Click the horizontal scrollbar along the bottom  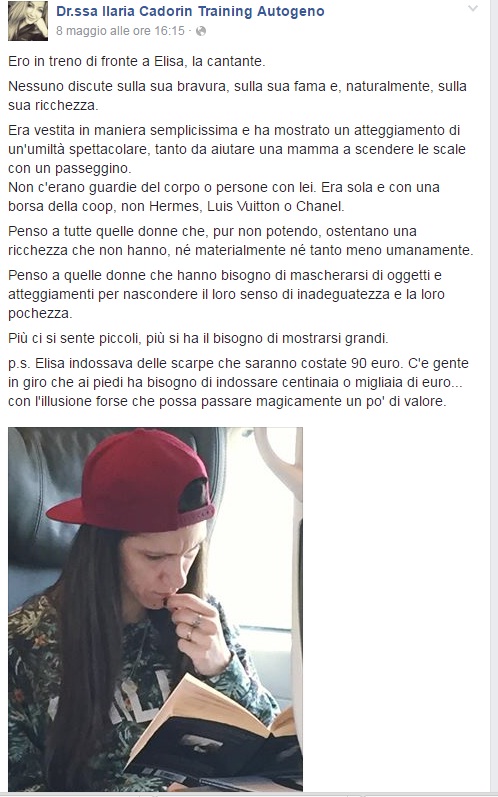(x=249, y=794)
